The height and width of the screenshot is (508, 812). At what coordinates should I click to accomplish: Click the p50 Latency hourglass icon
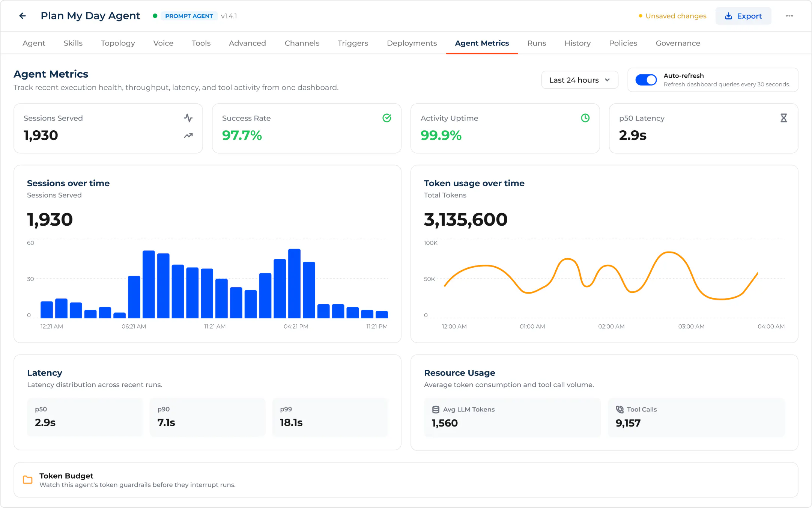click(x=784, y=118)
